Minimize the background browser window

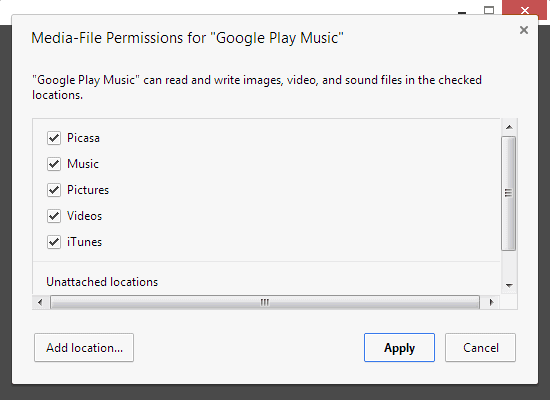[462, 11]
